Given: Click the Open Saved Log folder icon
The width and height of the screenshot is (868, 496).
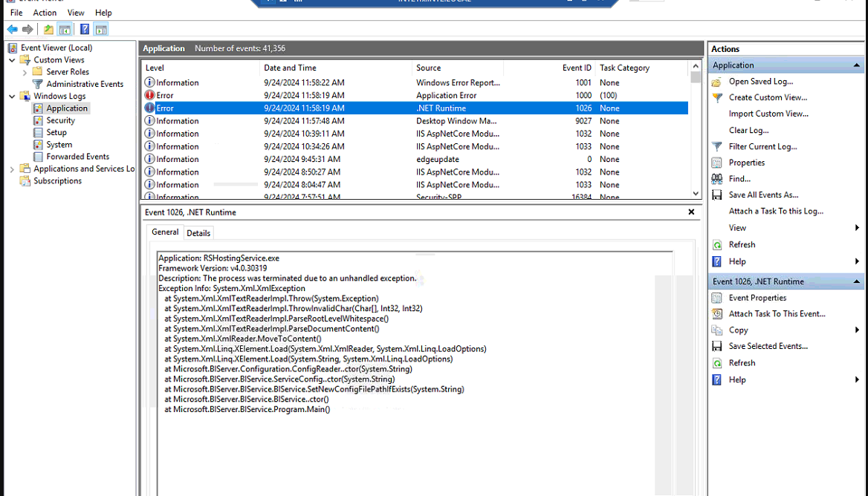Looking at the screenshot, I should click(716, 81).
